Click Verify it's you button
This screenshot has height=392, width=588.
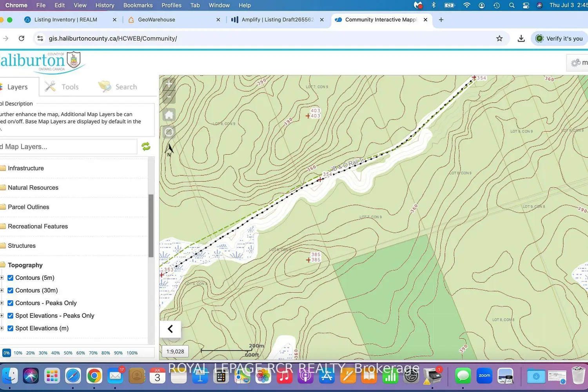tap(560, 38)
